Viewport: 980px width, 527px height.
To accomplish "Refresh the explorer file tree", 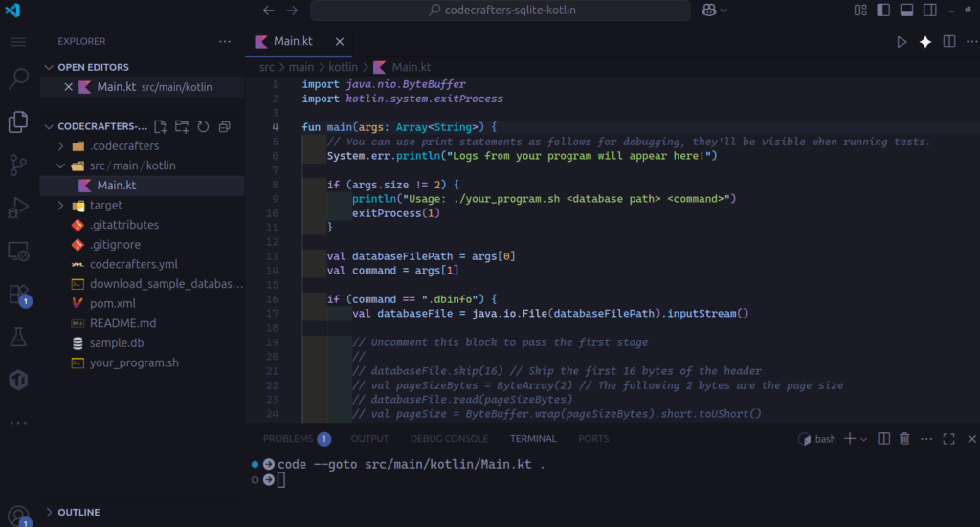I will tap(203, 127).
